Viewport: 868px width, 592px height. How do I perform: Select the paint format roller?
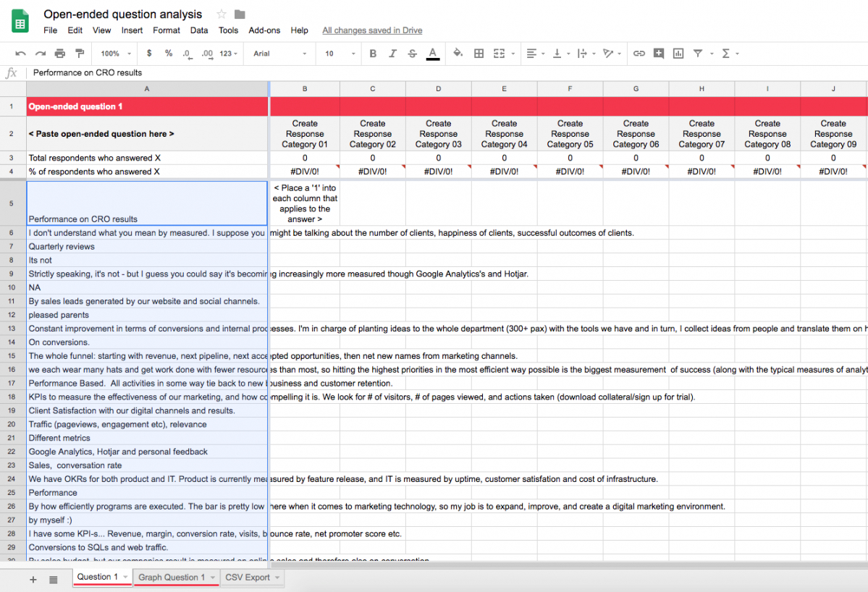tap(80, 54)
